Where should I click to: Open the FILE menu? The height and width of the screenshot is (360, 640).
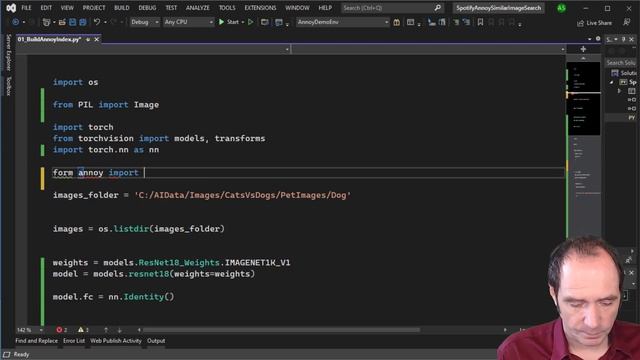coord(26,8)
